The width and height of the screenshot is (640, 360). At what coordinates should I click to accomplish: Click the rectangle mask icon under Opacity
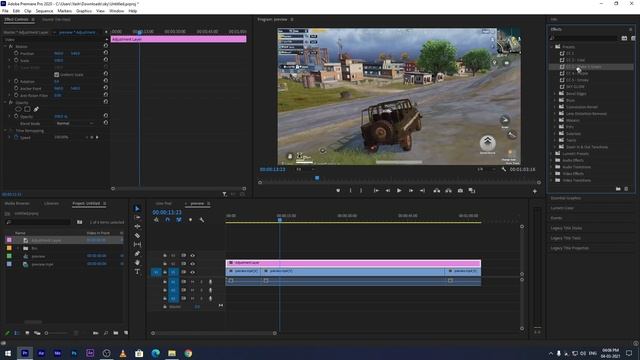click(x=27, y=109)
